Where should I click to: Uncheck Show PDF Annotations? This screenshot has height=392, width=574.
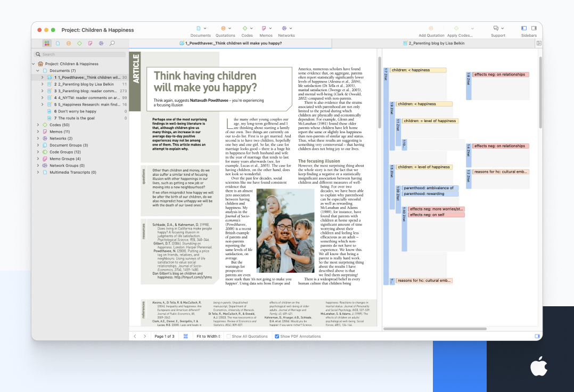[x=277, y=336]
